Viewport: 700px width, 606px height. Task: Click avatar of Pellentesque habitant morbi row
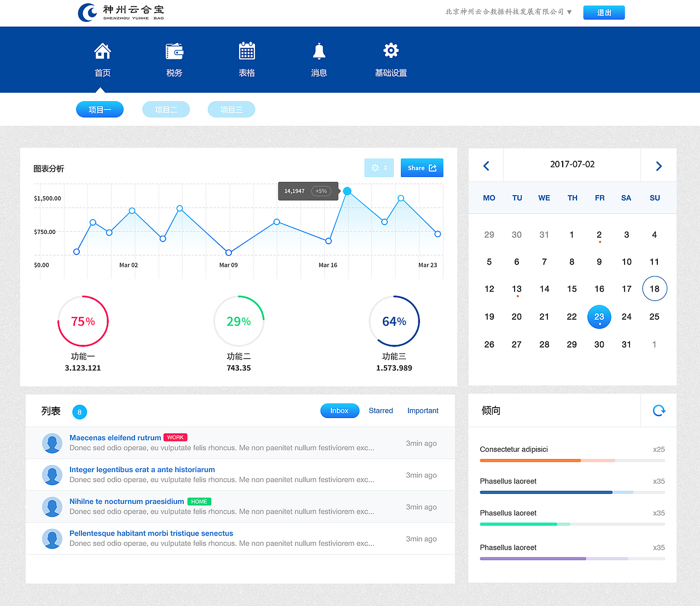tap(52, 539)
